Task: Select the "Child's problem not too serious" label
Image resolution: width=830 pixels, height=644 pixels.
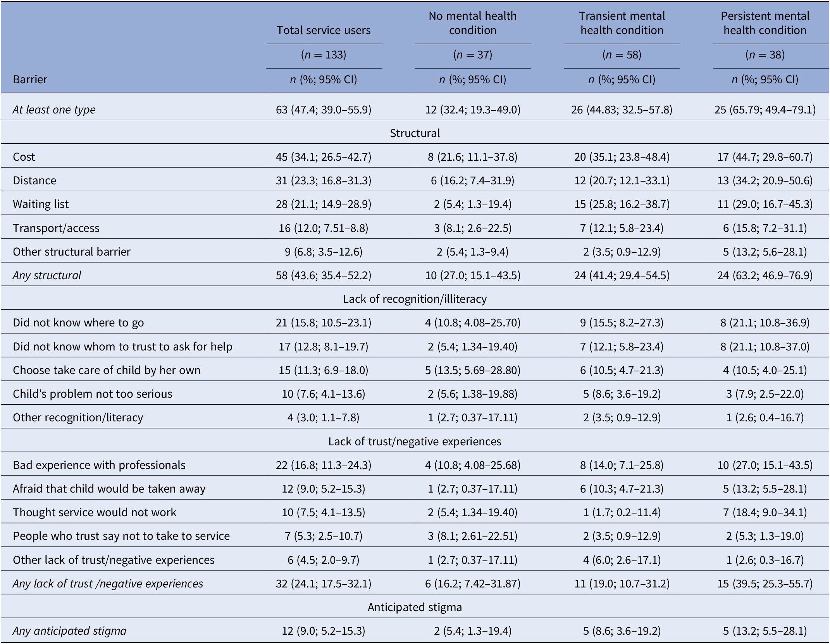Action: coord(93,394)
